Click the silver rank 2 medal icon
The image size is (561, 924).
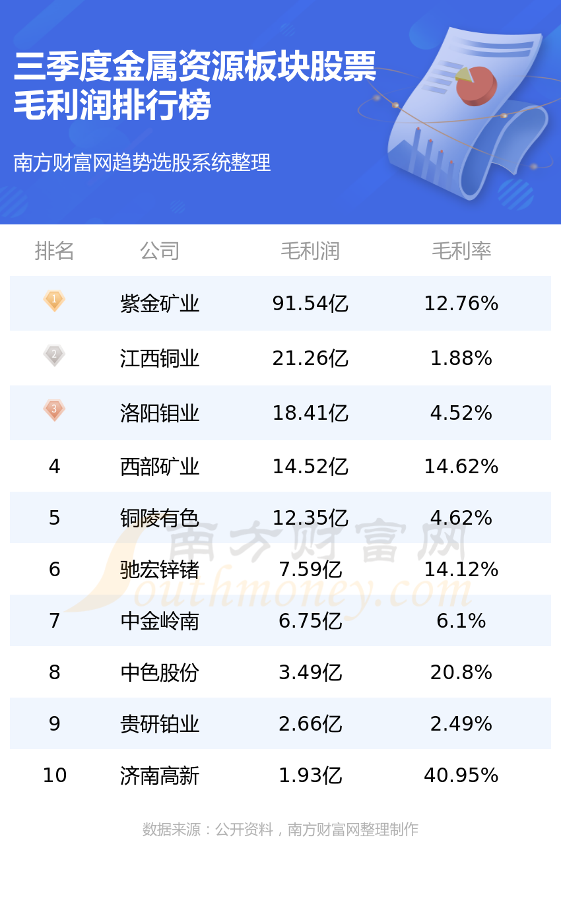click(x=54, y=355)
